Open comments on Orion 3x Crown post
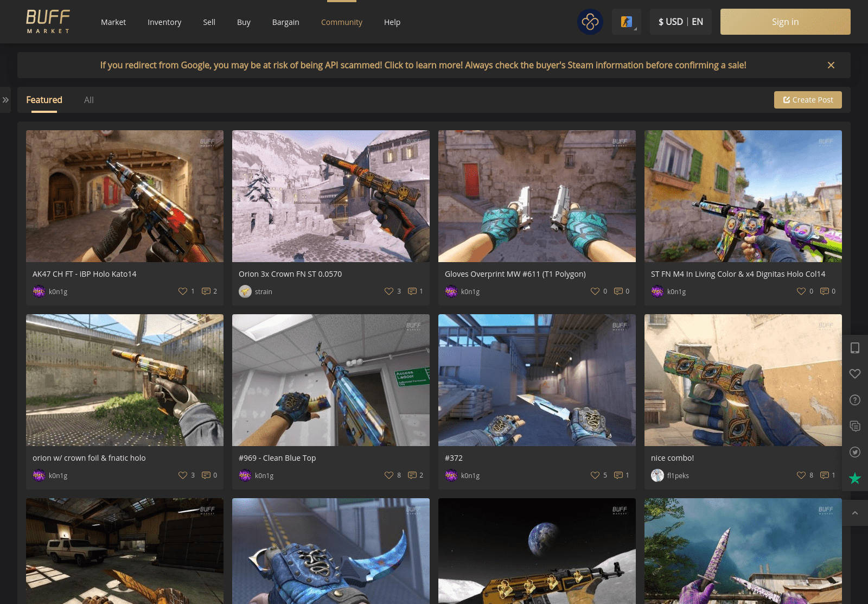The width and height of the screenshot is (868, 604). point(412,291)
